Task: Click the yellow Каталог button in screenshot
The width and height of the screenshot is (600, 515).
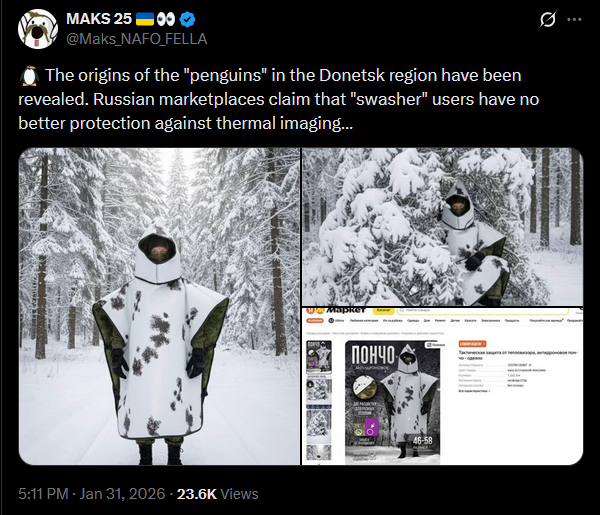Action: click(x=383, y=310)
